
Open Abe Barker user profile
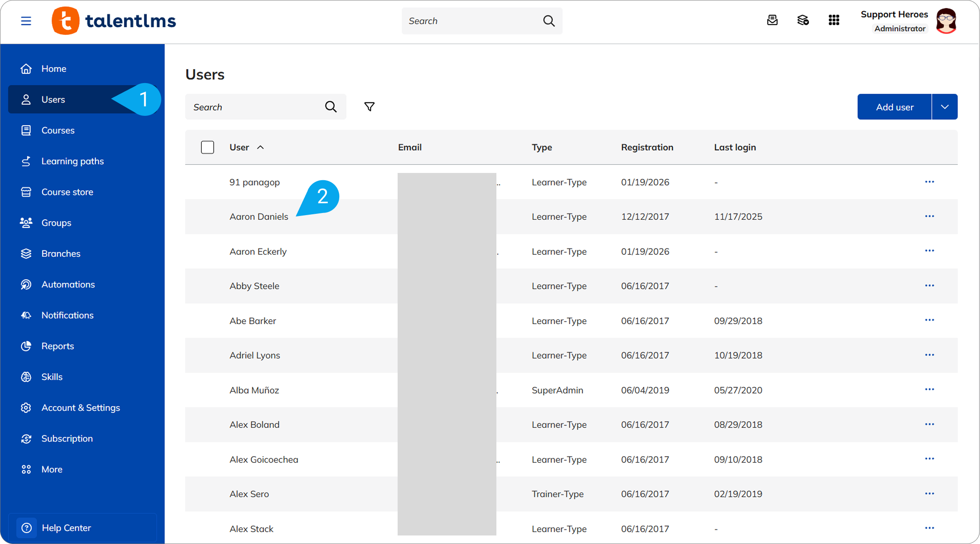click(x=253, y=321)
